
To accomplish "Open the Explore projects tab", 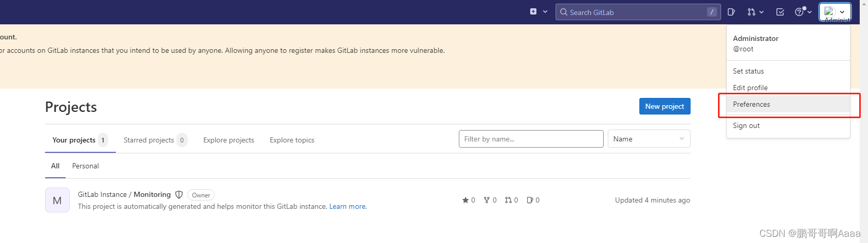I will point(229,140).
